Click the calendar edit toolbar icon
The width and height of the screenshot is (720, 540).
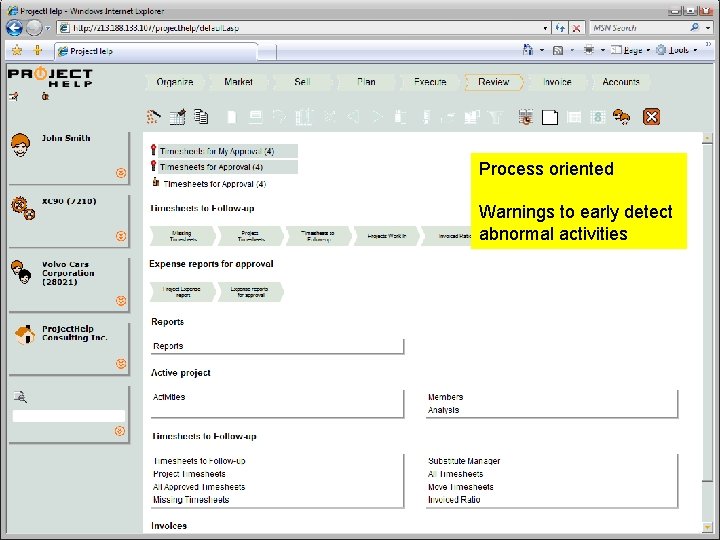(177, 117)
